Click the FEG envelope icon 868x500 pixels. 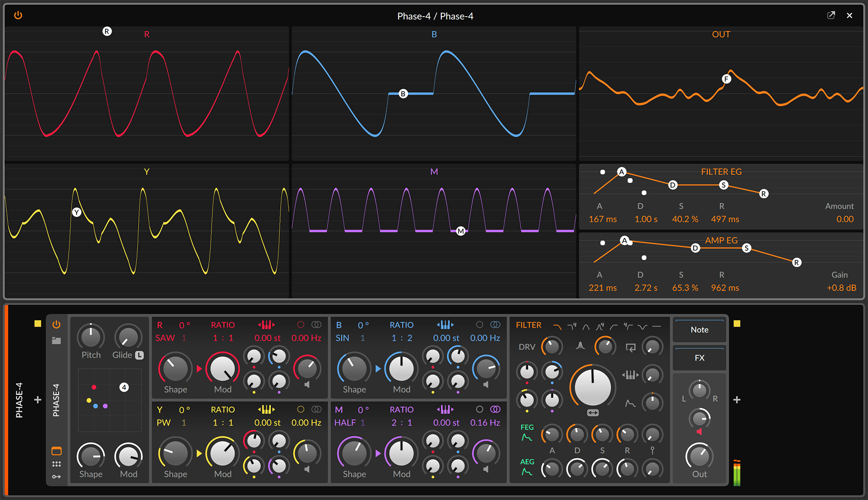tap(527, 437)
